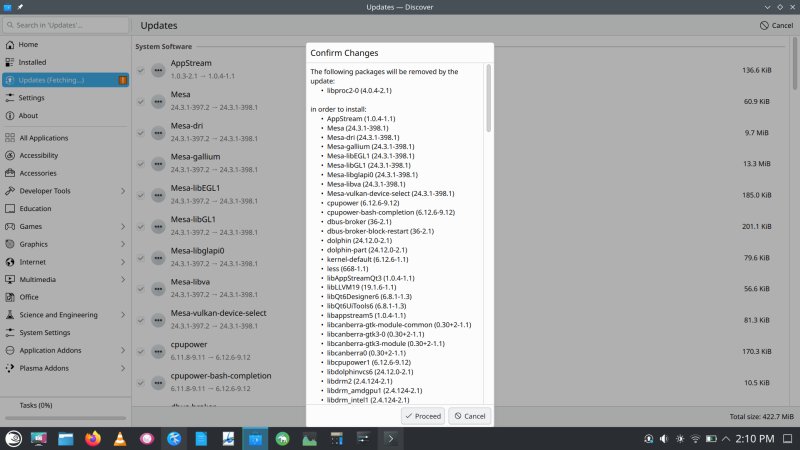Select the Updates (Fetching...) sidebar entry
Screen dimensions: 800x450
[x=65, y=80]
